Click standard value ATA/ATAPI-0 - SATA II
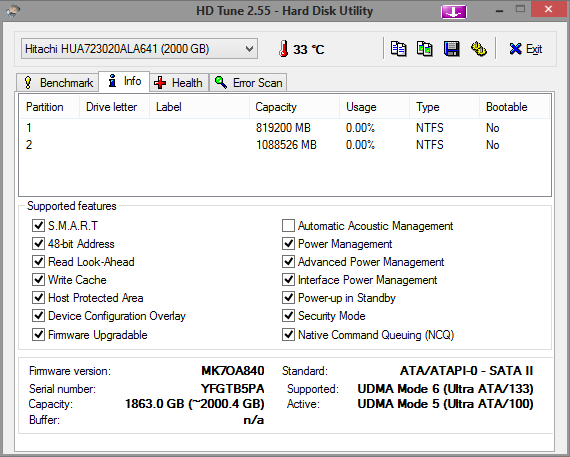Screen dimensions: 570x457 pos(466,370)
